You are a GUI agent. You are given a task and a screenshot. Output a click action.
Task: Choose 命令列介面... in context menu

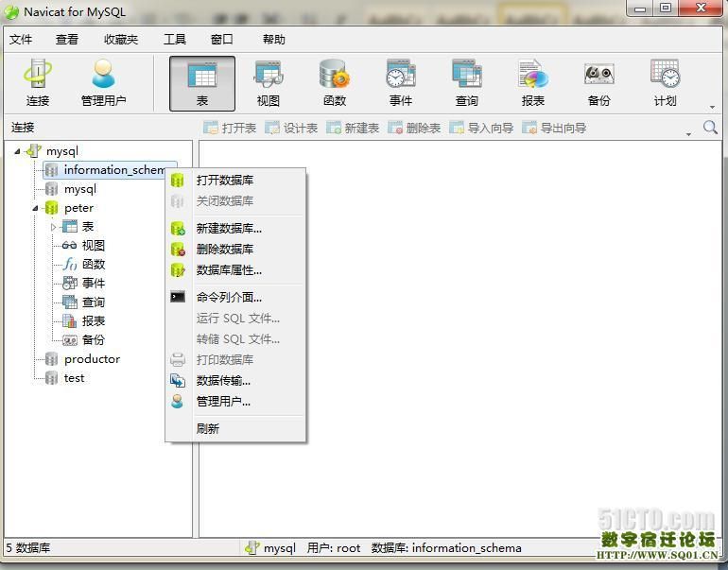tap(235, 297)
